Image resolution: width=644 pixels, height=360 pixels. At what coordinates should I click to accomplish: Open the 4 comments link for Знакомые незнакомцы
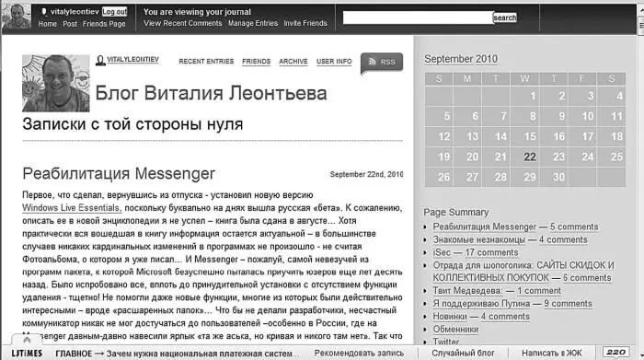click(563, 239)
